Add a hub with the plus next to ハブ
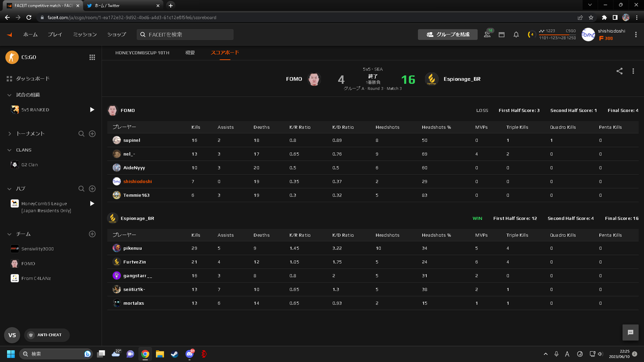 click(92, 189)
